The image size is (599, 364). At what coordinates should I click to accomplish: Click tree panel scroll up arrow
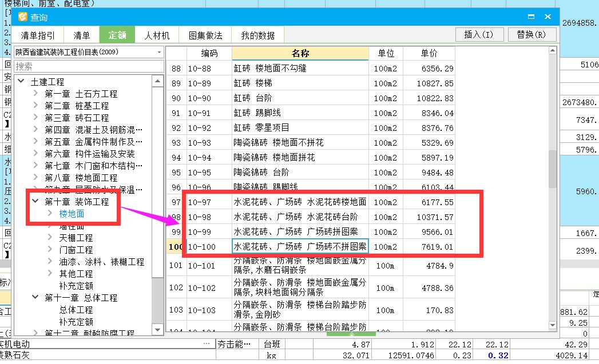pos(157,81)
